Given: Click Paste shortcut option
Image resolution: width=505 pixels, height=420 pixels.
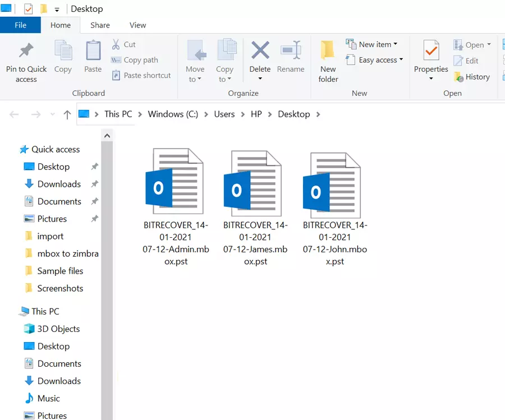Looking at the screenshot, I should coord(141,76).
